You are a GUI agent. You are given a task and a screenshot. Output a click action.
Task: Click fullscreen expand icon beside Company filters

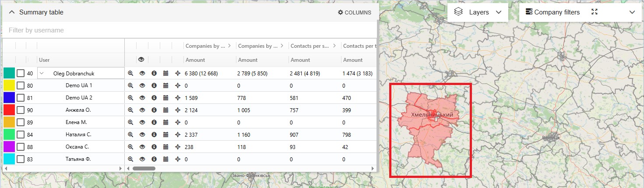click(594, 12)
